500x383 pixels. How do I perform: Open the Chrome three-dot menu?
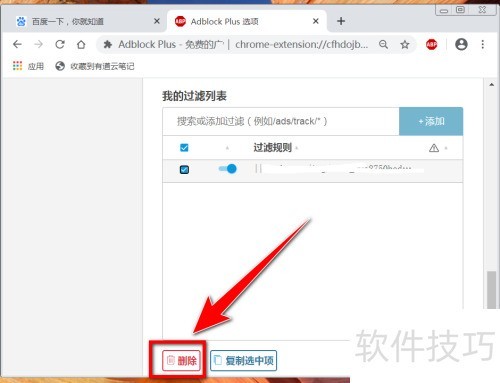click(x=483, y=44)
